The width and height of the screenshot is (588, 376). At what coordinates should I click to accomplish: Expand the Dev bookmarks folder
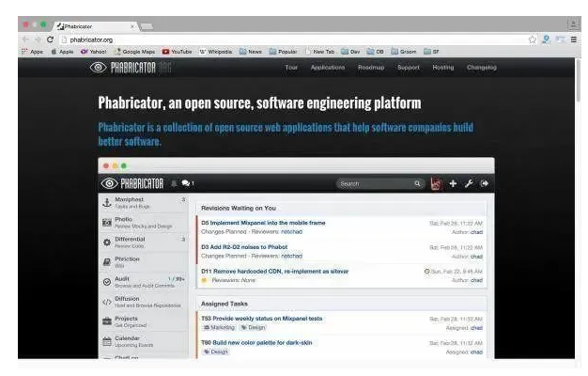click(x=350, y=52)
